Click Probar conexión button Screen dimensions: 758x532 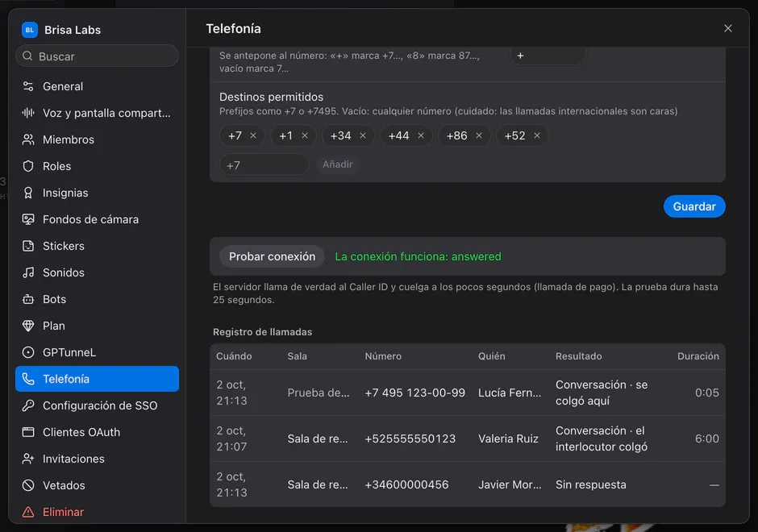(272, 256)
